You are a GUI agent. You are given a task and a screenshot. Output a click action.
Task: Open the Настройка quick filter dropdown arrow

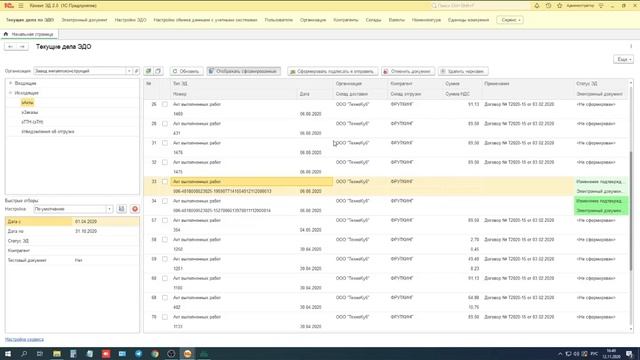pyautogui.click(x=109, y=209)
